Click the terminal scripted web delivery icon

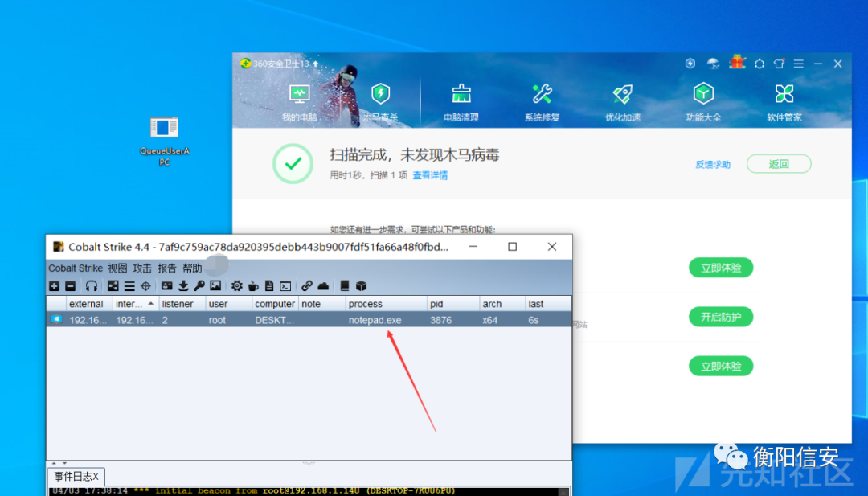click(285, 285)
